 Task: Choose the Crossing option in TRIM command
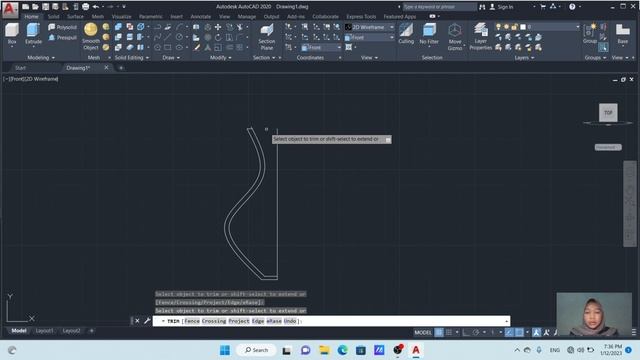pyautogui.click(x=214, y=321)
